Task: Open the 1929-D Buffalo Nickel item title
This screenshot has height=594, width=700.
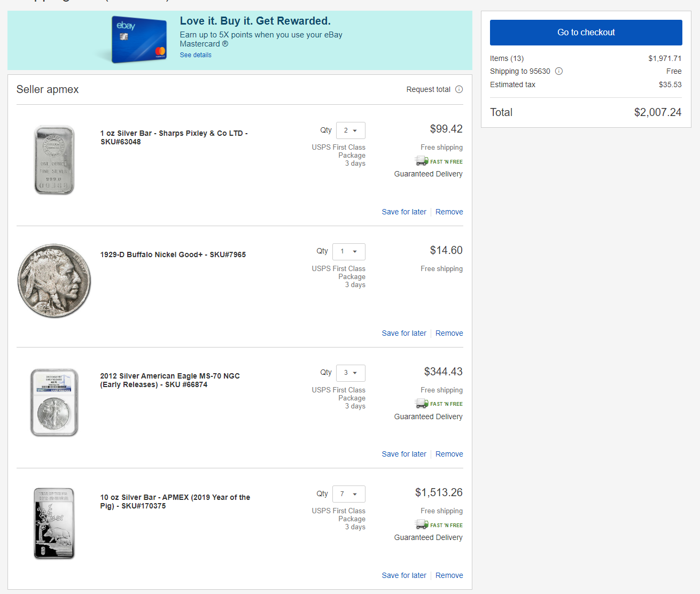Action: coord(173,254)
